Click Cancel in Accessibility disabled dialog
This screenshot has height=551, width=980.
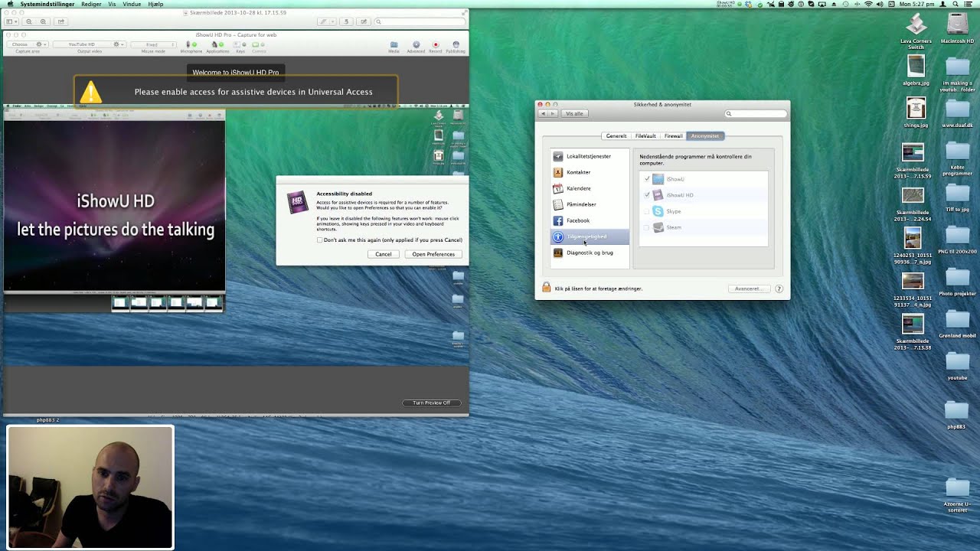click(x=383, y=254)
